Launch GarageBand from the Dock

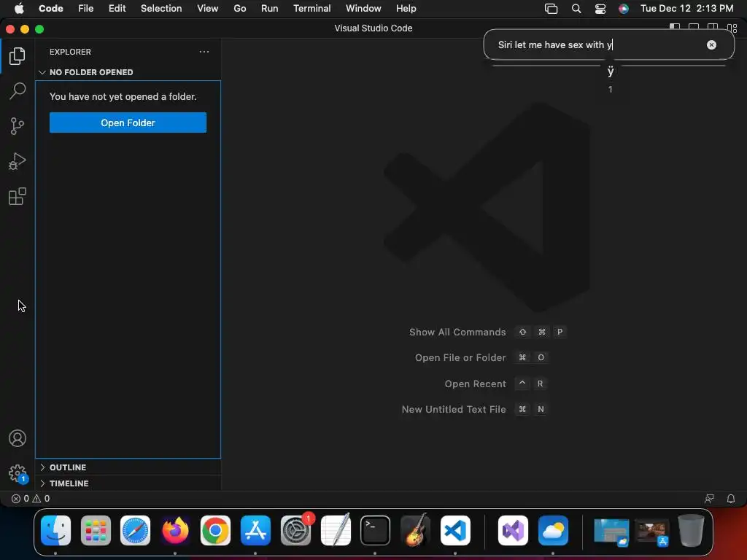click(x=415, y=531)
